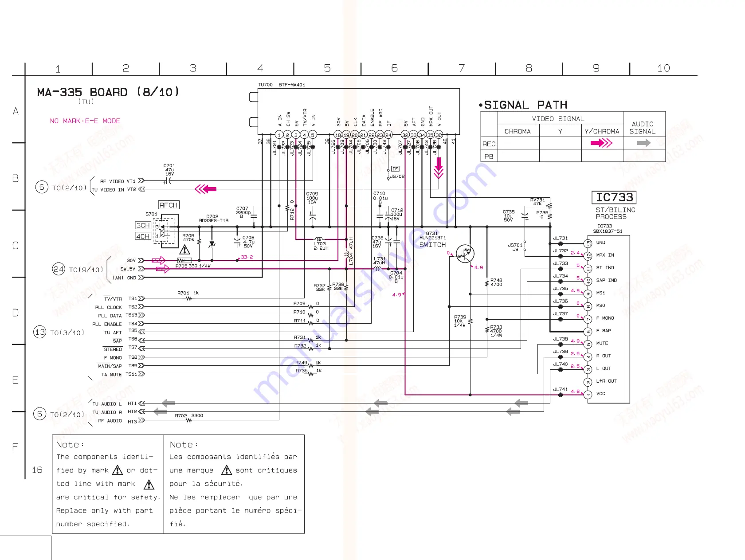Viewport: 745px width, 560px height.
Task: Click the warning triangle below R706
Action: tap(184, 250)
